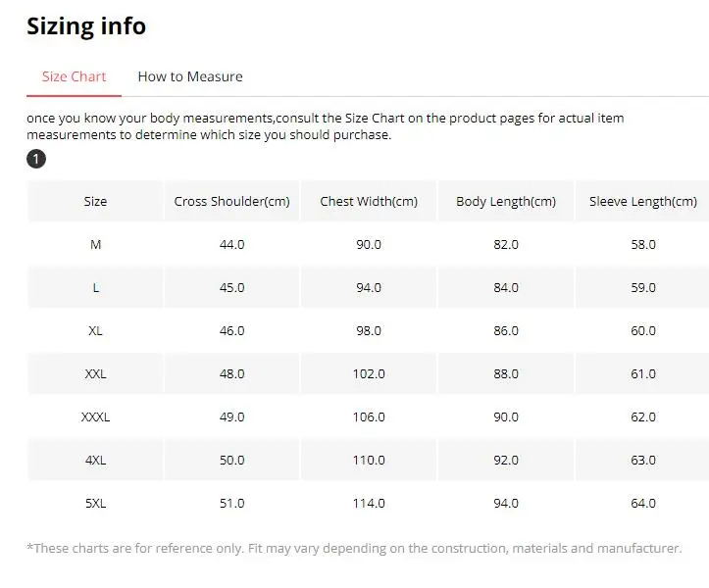
Task: Click Sleeve Length(cm) column header
Action: (643, 201)
